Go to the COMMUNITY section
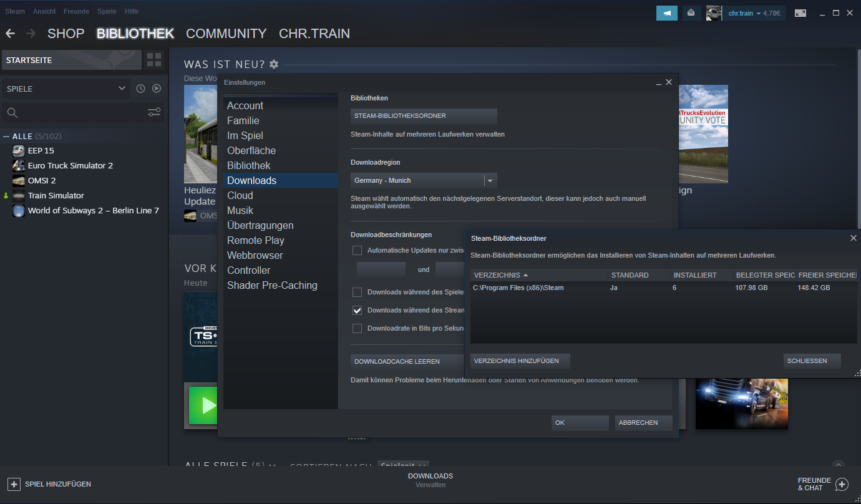Viewport: 861px width, 504px height. click(x=226, y=34)
